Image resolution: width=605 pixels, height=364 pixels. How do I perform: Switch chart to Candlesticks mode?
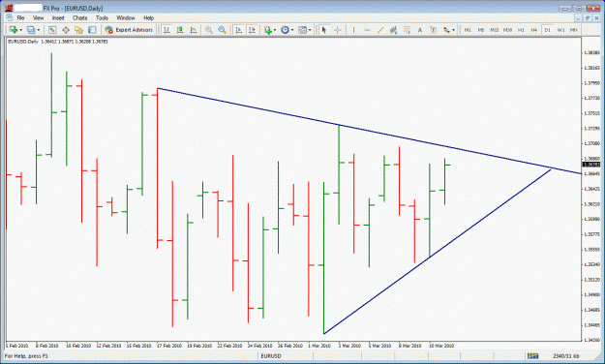180,30
